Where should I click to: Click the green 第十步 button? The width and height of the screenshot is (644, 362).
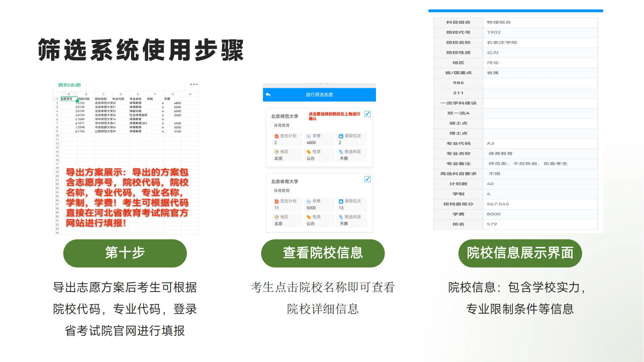[125, 253]
